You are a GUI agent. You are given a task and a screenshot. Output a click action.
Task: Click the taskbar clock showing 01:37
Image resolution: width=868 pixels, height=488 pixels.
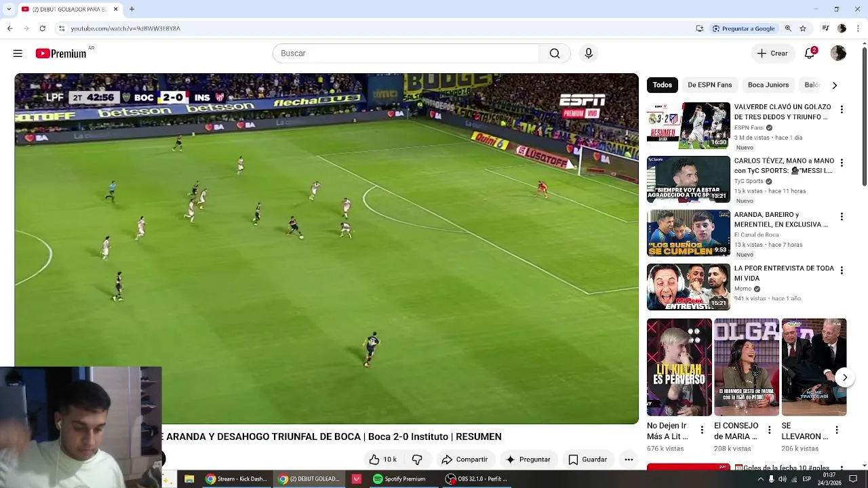pyautogui.click(x=829, y=479)
